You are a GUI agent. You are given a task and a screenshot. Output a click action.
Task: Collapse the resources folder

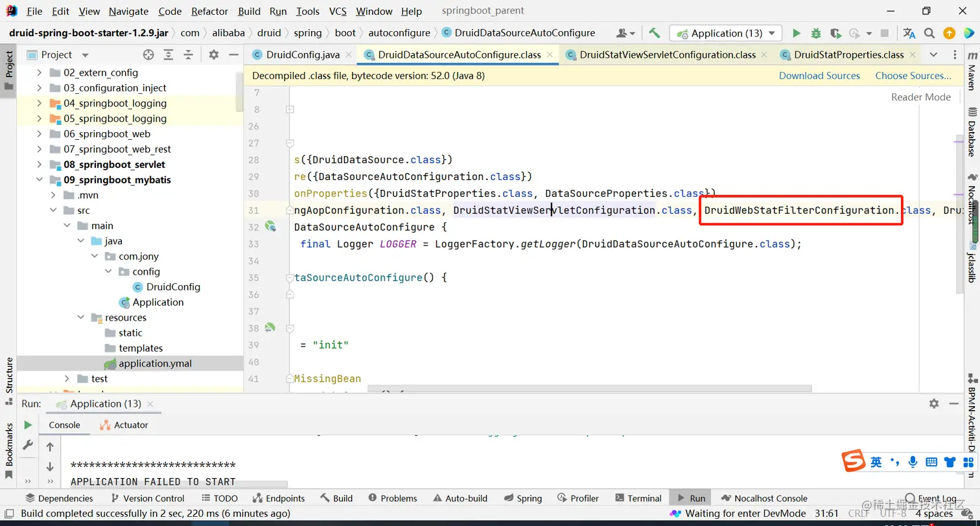(x=81, y=317)
